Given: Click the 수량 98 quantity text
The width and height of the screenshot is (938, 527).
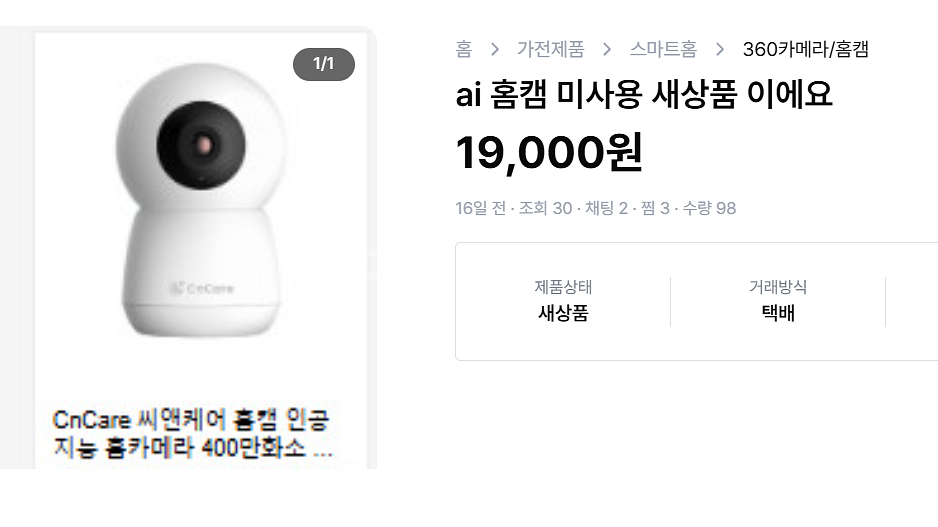Looking at the screenshot, I should tap(710, 208).
